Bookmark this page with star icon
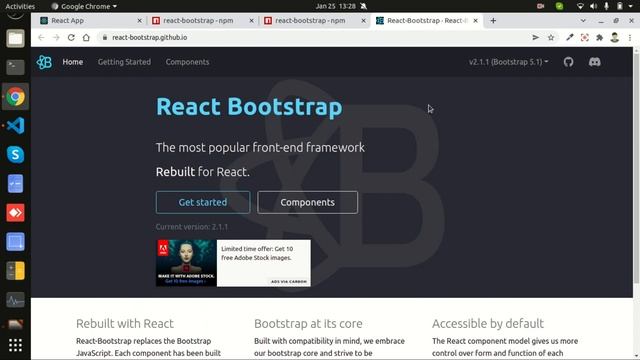The image size is (640, 360). click(551, 38)
